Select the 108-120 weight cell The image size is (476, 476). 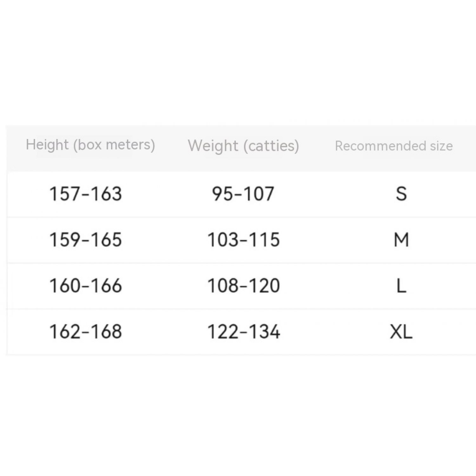pyautogui.click(x=243, y=285)
